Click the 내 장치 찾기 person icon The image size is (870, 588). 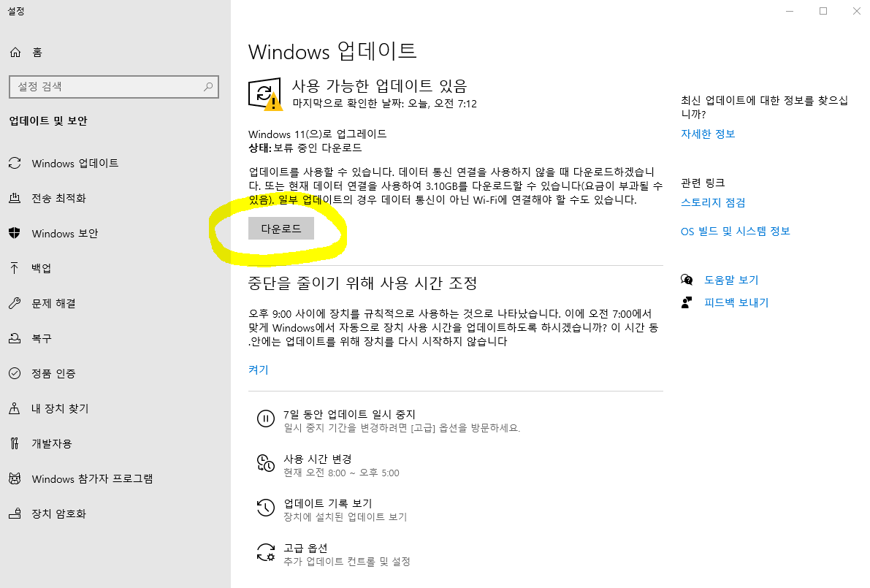pyautogui.click(x=15, y=408)
